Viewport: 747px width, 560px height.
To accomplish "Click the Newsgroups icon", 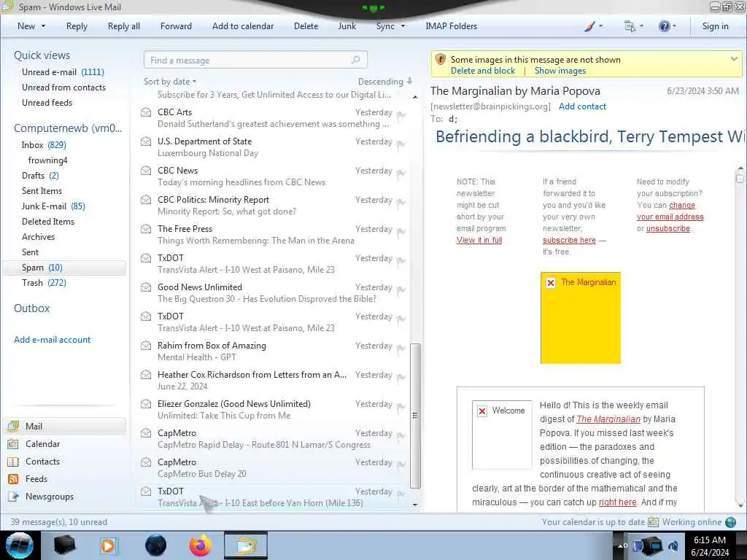I will (x=13, y=497).
